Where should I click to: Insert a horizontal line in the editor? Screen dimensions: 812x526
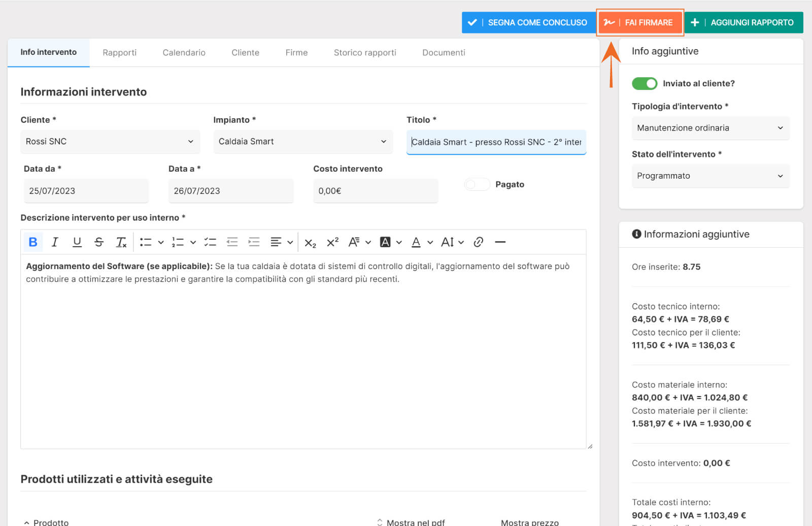[500, 242]
